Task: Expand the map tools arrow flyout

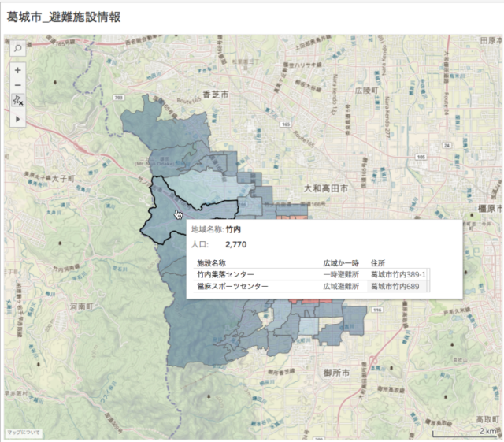Action: click(x=17, y=118)
